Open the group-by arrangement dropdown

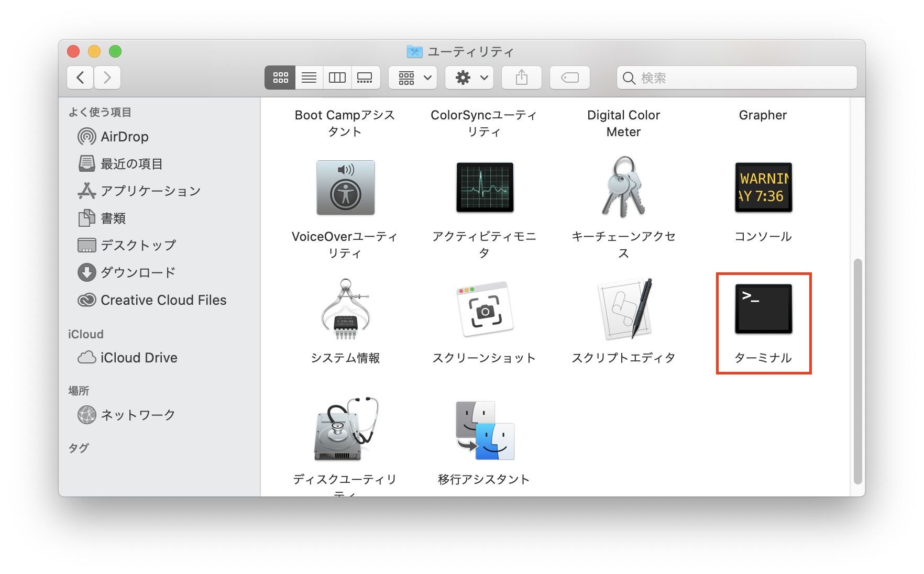[x=413, y=78]
